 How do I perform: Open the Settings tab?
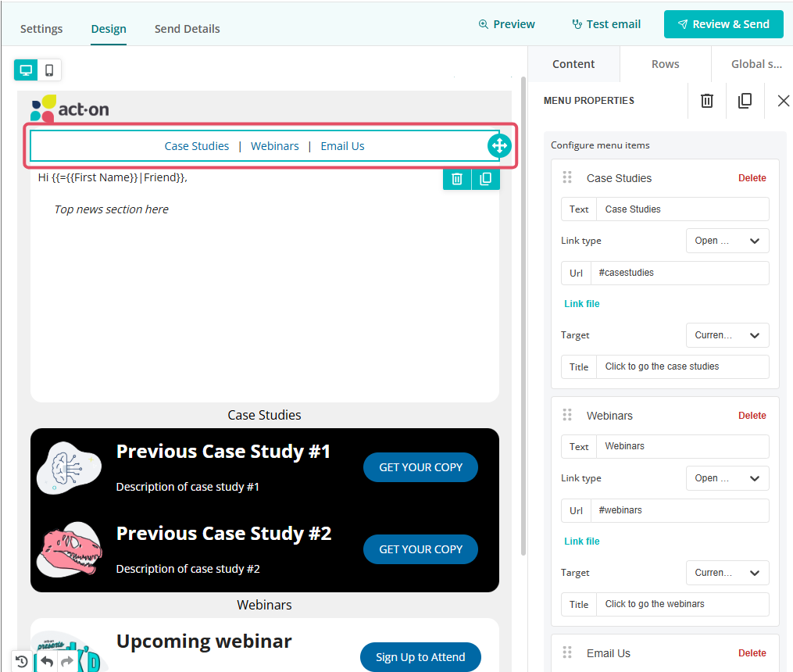[x=41, y=29]
